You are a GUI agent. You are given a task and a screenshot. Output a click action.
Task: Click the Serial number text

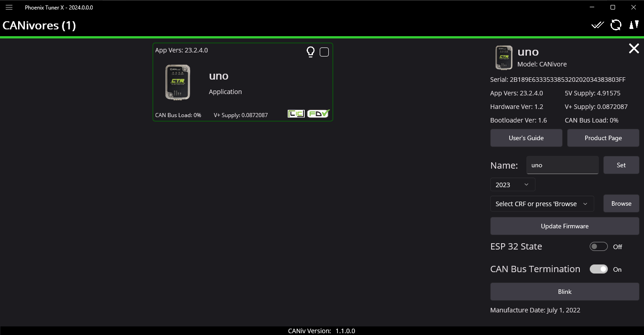point(558,80)
